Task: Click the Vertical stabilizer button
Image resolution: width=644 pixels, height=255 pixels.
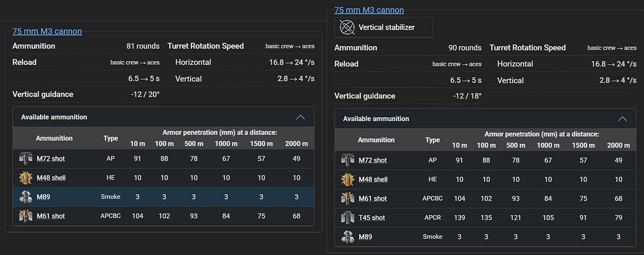Action: click(x=384, y=28)
